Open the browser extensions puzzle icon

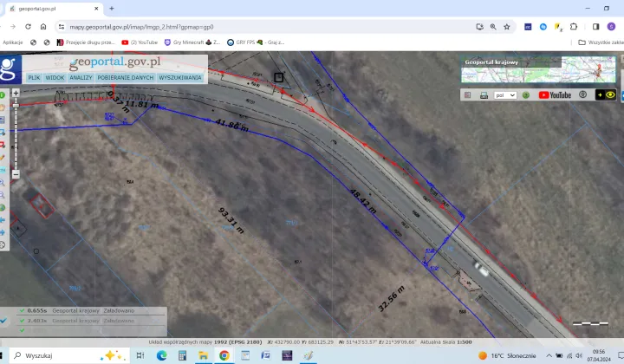click(x=573, y=27)
